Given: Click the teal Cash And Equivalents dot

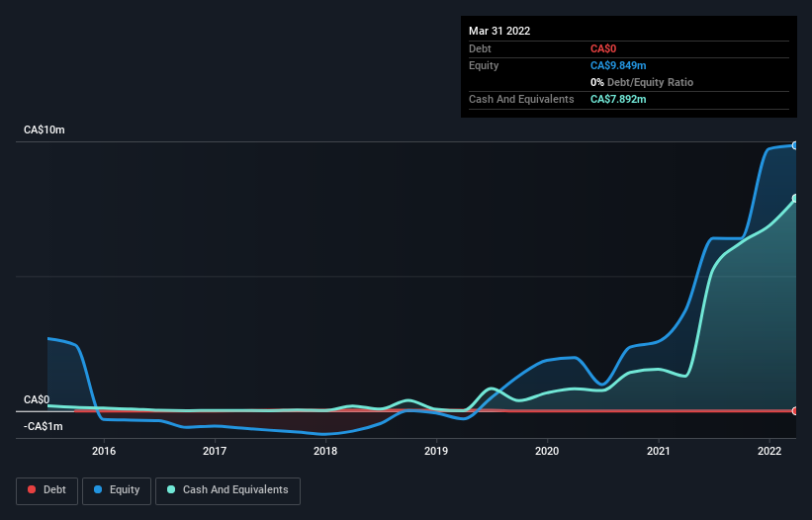Looking at the screenshot, I should point(171,489).
